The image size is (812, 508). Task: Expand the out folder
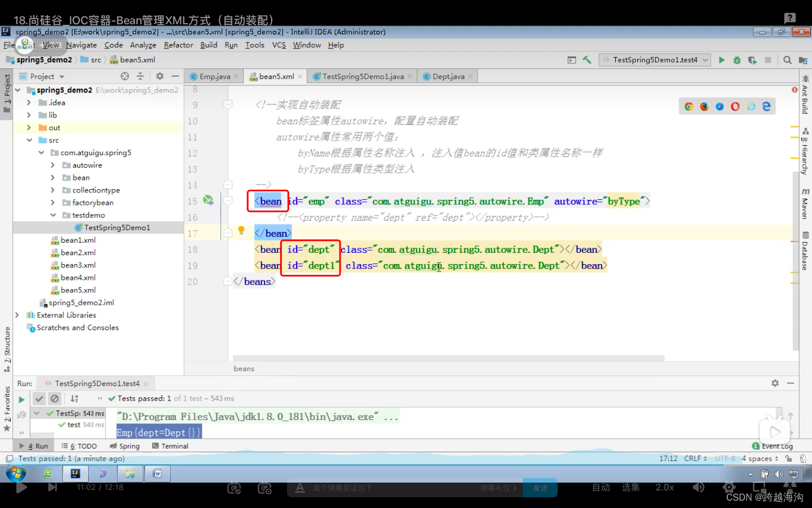point(29,128)
